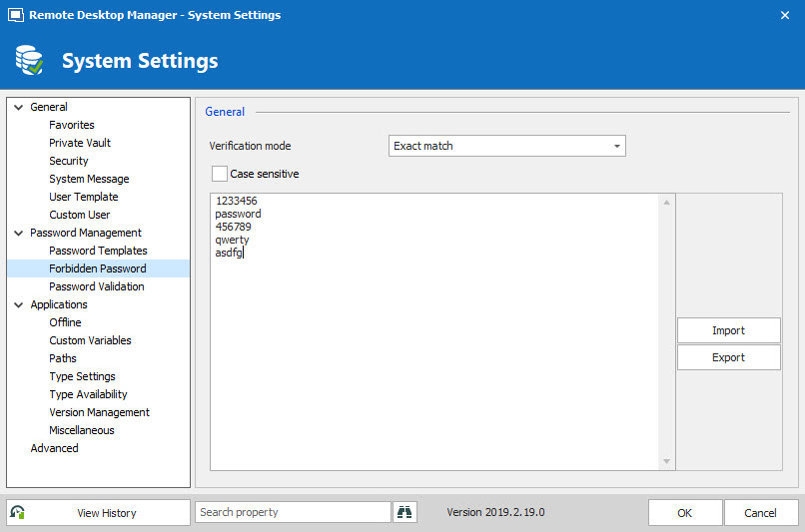
Task: Click the General section header
Action: (225, 112)
